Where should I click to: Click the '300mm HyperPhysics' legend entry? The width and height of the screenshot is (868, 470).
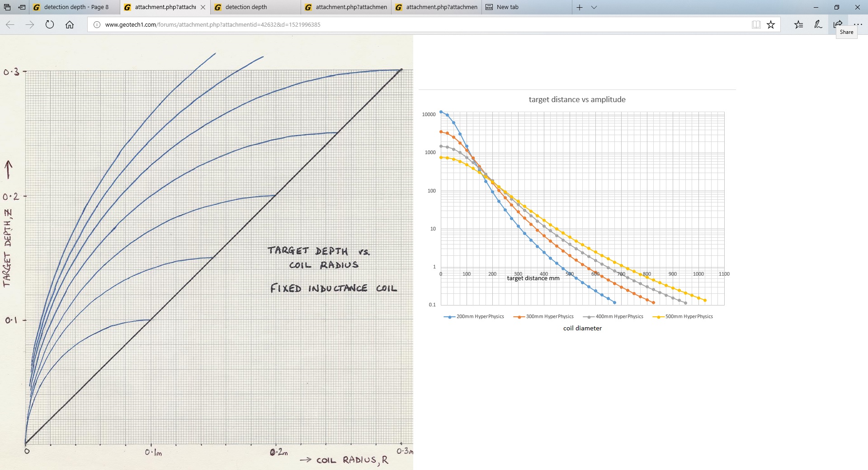pyautogui.click(x=543, y=317)
